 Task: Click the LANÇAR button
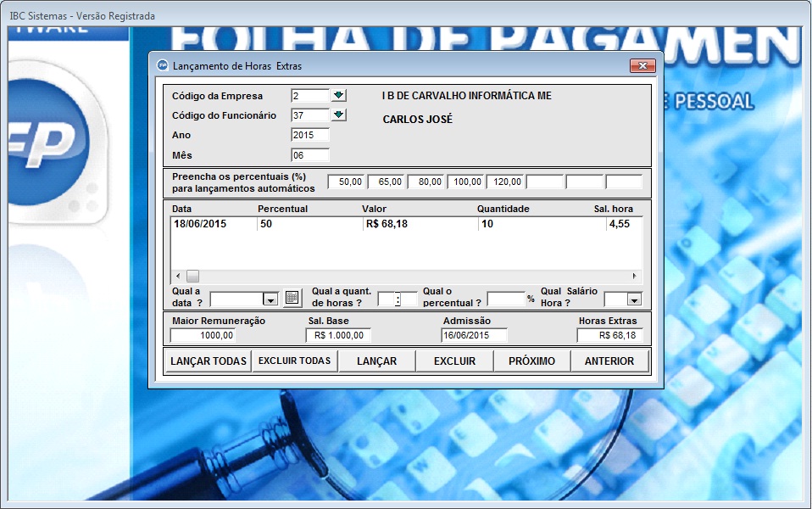tap(377, 361)
